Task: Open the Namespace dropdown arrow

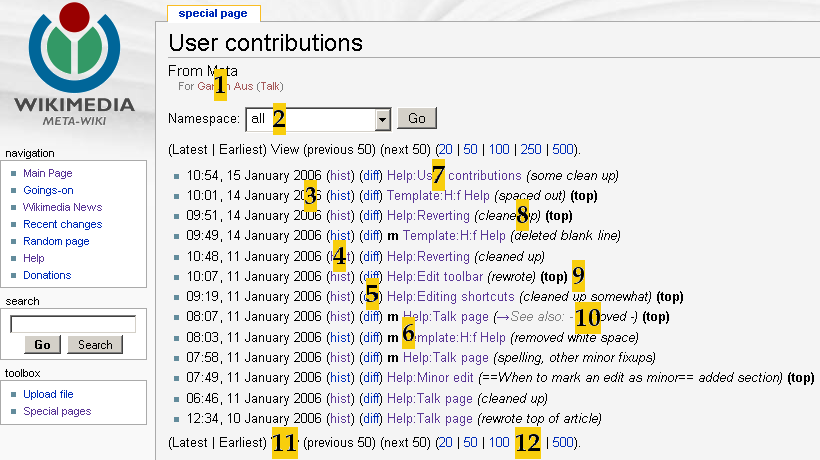Action: click(x=383, y=120)
